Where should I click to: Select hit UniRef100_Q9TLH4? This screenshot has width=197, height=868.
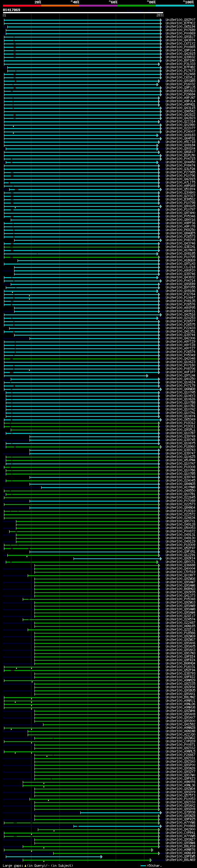click(x=180, y=375)
